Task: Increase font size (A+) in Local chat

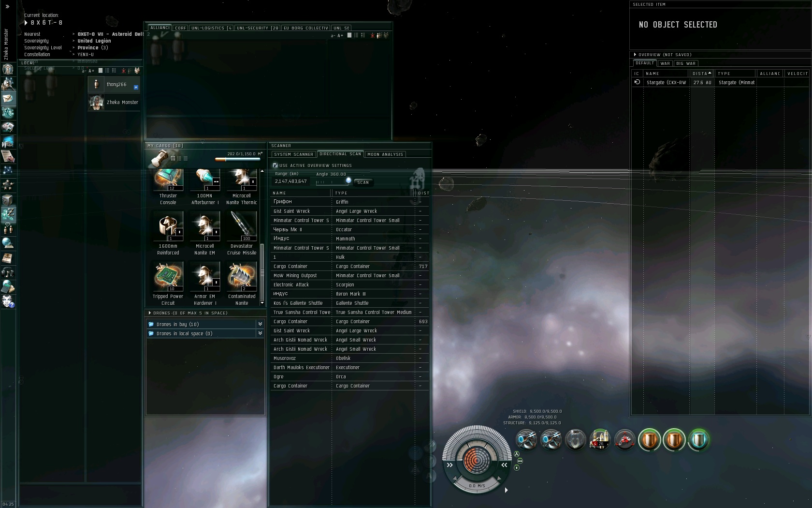Action: (x=91, y=71)
